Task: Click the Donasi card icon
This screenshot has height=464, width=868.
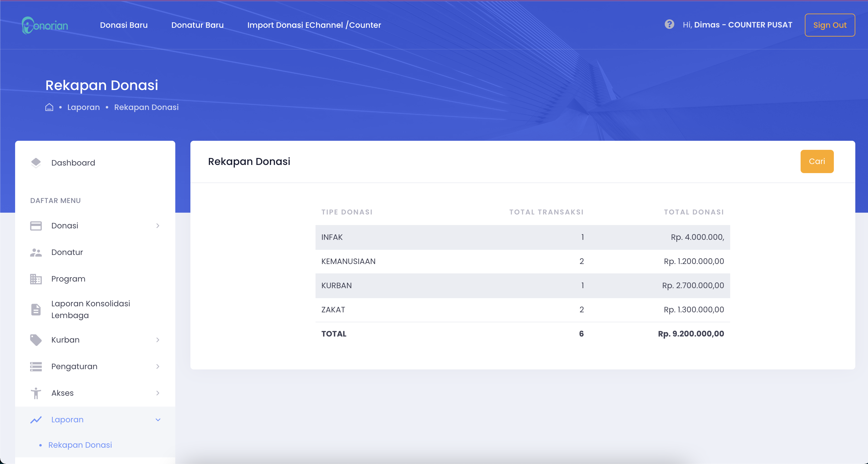Action: 36,226
